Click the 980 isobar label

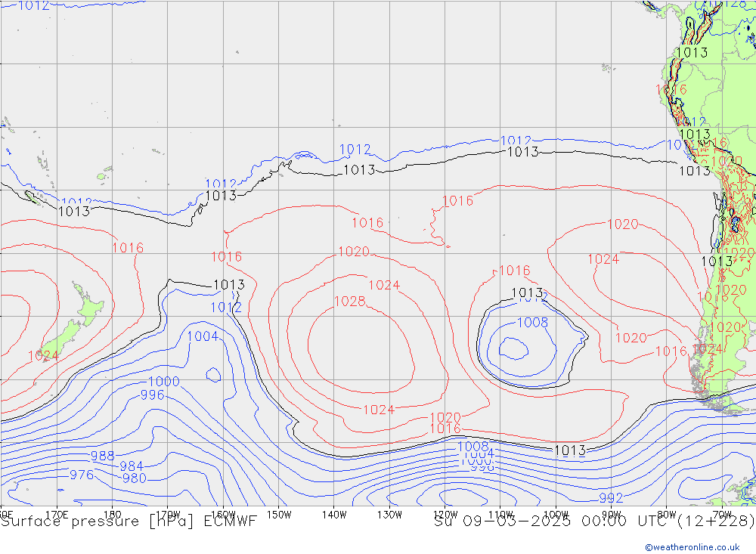click(134, 478)
